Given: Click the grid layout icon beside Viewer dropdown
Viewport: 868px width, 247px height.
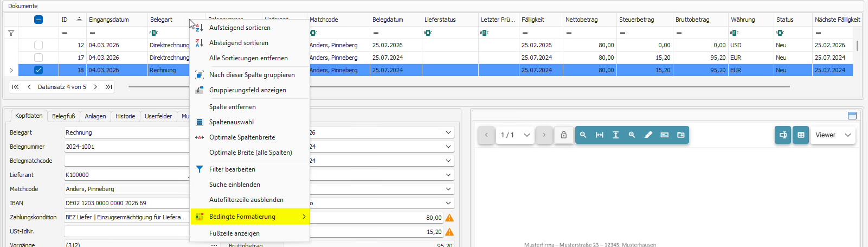Looking at the screenshot, I should click(x=800, y=135).
